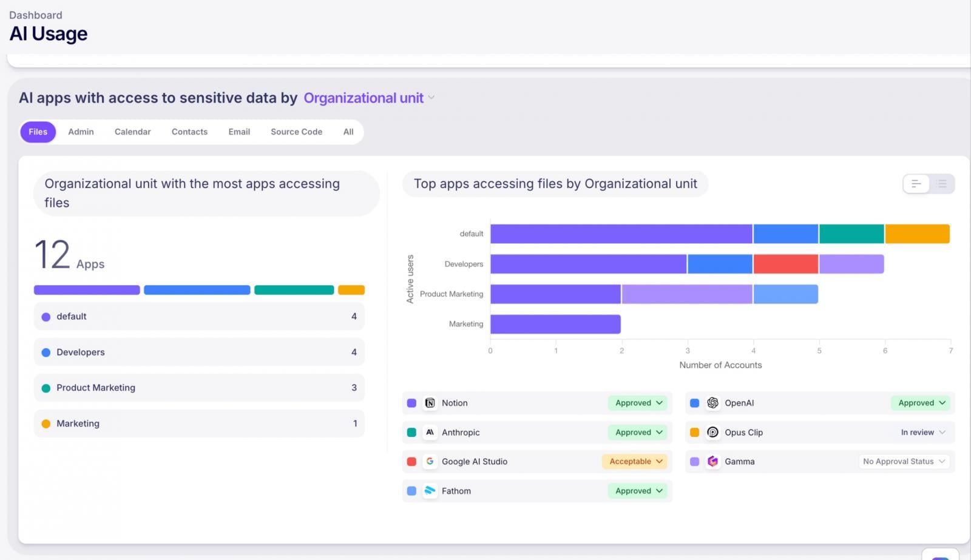Click the Fathom app icon
The width and height of the screenshot is (971, 560).
[x=430, y=490]
